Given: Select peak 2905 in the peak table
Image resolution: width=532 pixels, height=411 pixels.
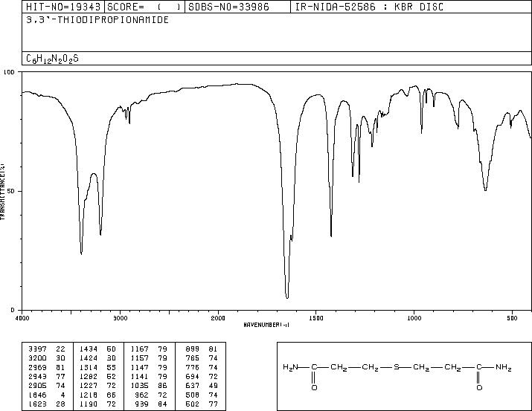Looking at the screenshot, I should tap(37, 386).
